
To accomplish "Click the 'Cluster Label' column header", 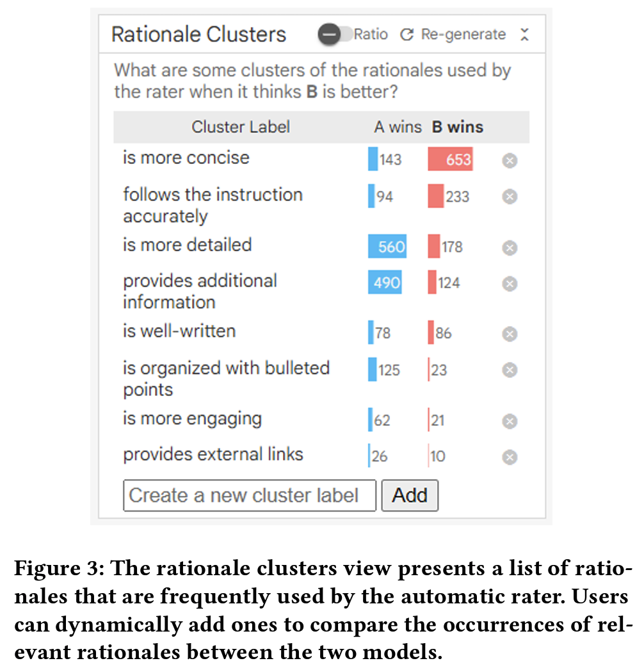I will point(241,127).
